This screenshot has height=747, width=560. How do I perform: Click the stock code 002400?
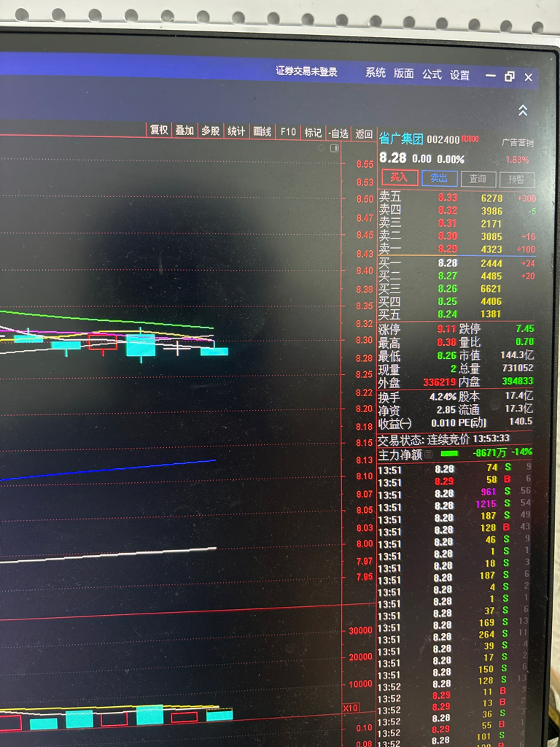443,139
